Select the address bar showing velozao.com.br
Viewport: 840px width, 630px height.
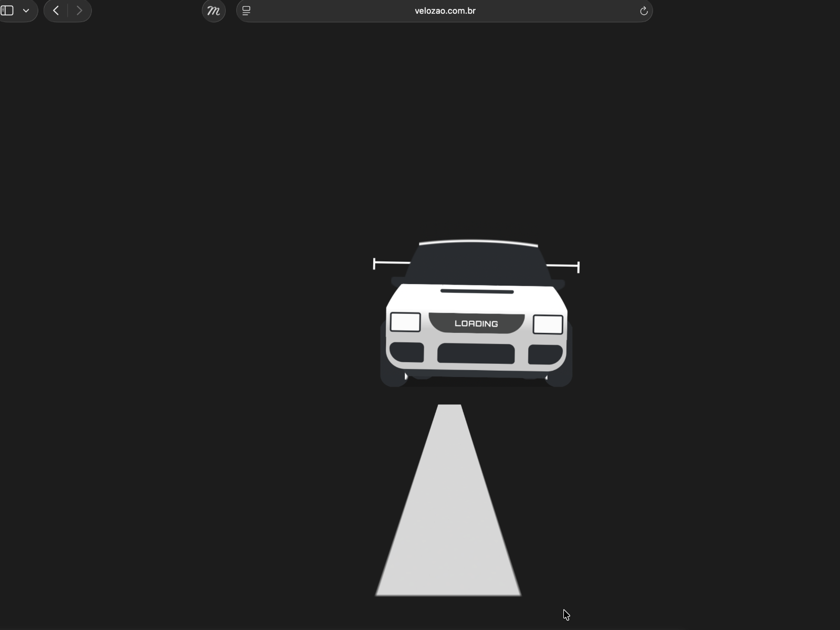tap(445, 10)
